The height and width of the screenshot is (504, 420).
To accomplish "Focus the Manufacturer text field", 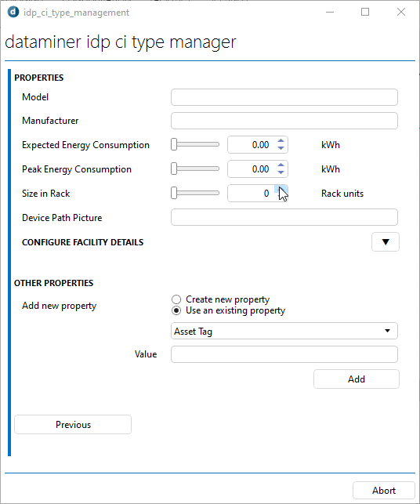I will [284, 121].
